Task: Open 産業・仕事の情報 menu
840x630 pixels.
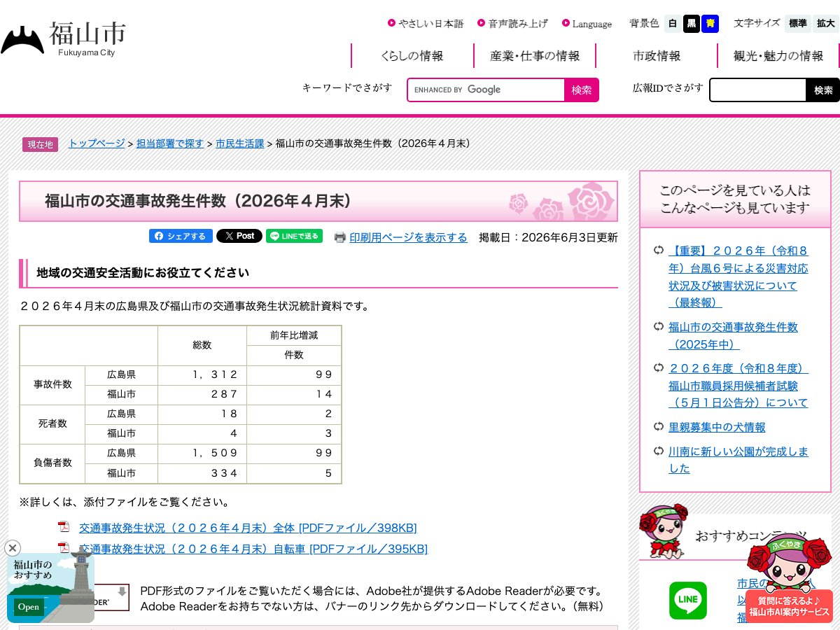Action: coord(535,56)
